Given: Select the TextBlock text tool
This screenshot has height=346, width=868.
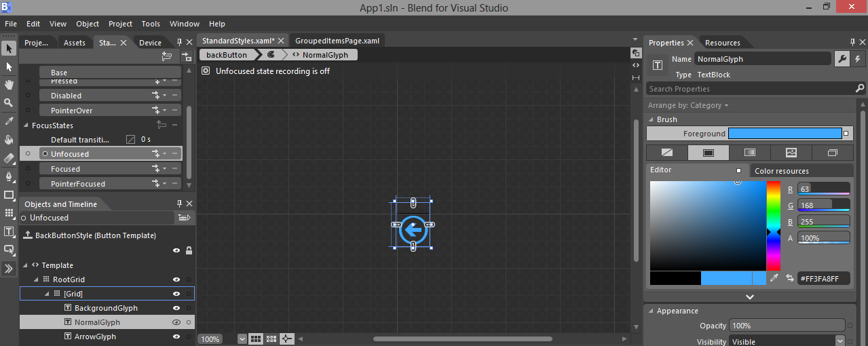Looking at the screenshot, I should [x=9, y=231].
